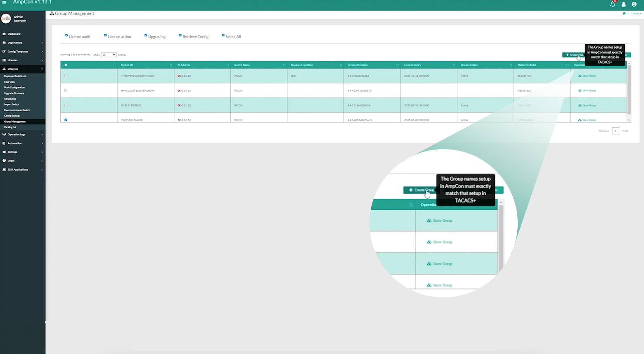644x354 pixels.
Task: Open the info icon in top bar
Action: [635, 4]
